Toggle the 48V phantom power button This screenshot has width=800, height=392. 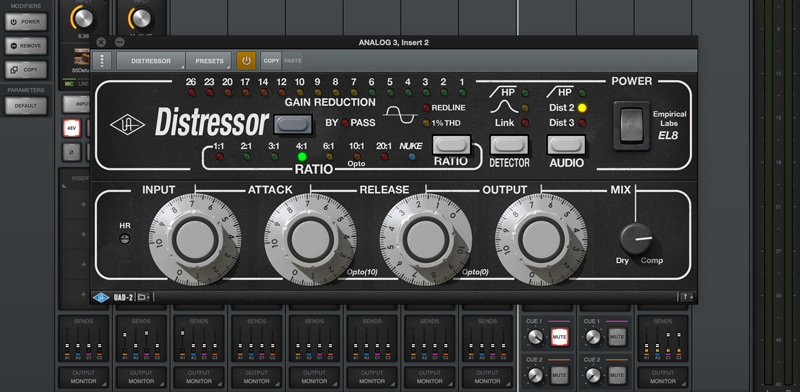(71, 128)
